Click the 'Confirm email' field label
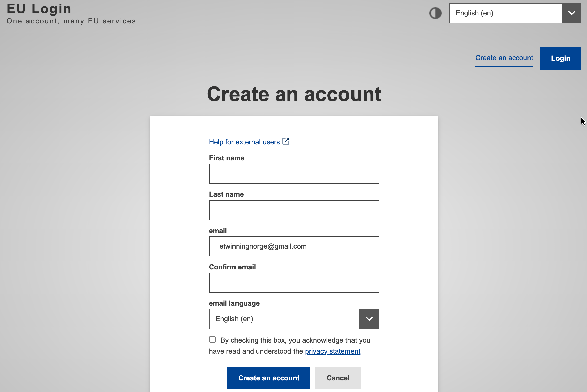The height and width of the screenshot is (392, 587). pos(232,267)
